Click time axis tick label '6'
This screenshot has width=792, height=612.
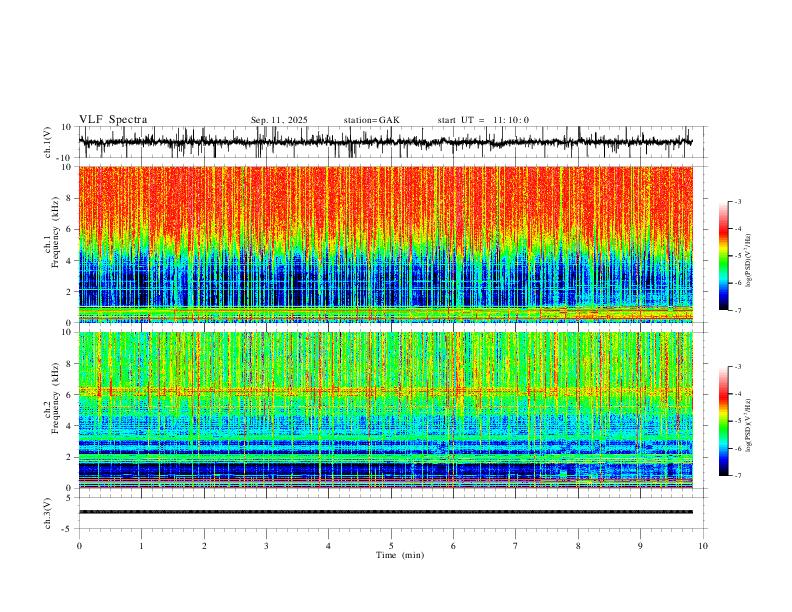453,546
